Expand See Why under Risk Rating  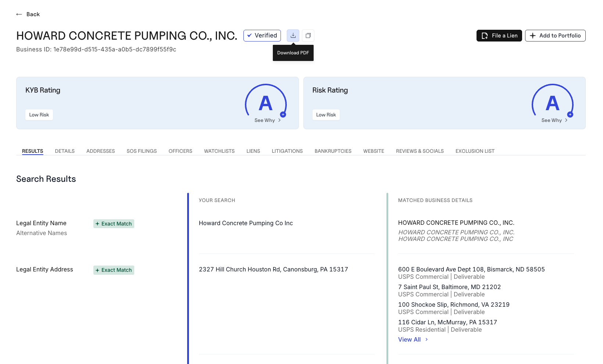click(x=554, y=120)
